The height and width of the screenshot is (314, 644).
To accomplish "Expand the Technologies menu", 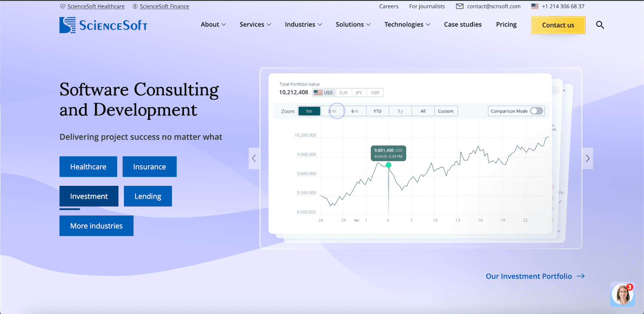I will [x=407, y=25].
